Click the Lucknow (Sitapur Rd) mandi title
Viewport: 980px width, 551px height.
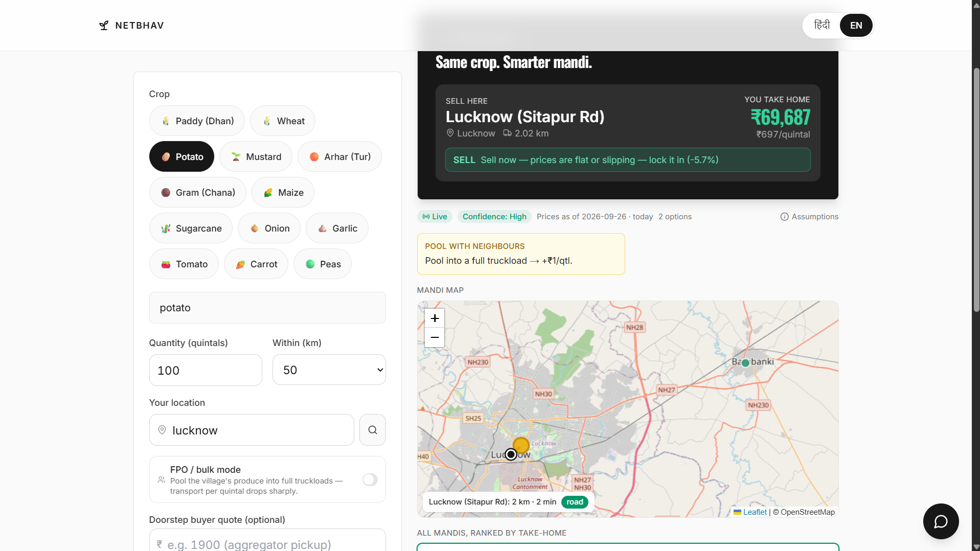click(525, 117)
